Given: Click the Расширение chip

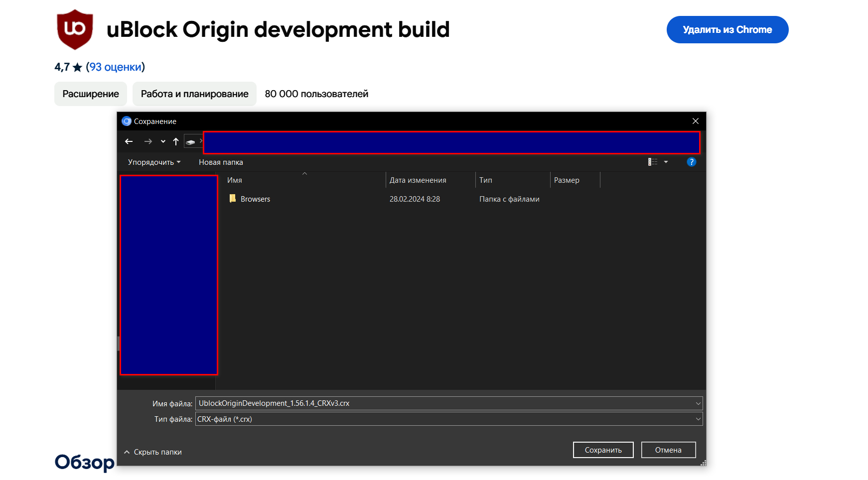Looking at the screenshot, I should tap(91, 94).
